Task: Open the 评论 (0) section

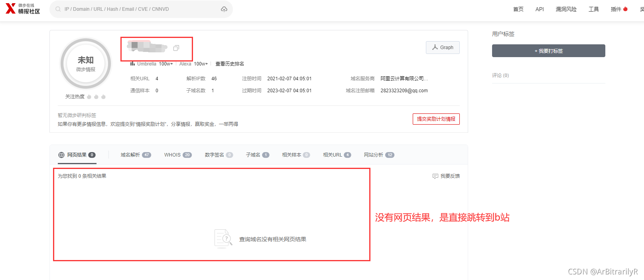Action: tap(500, 75)
